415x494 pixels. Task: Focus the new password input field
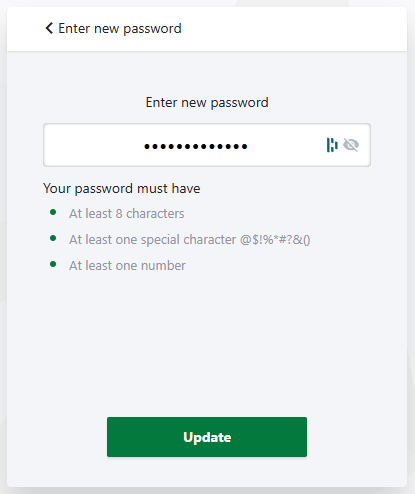click(x=207, y=145)
